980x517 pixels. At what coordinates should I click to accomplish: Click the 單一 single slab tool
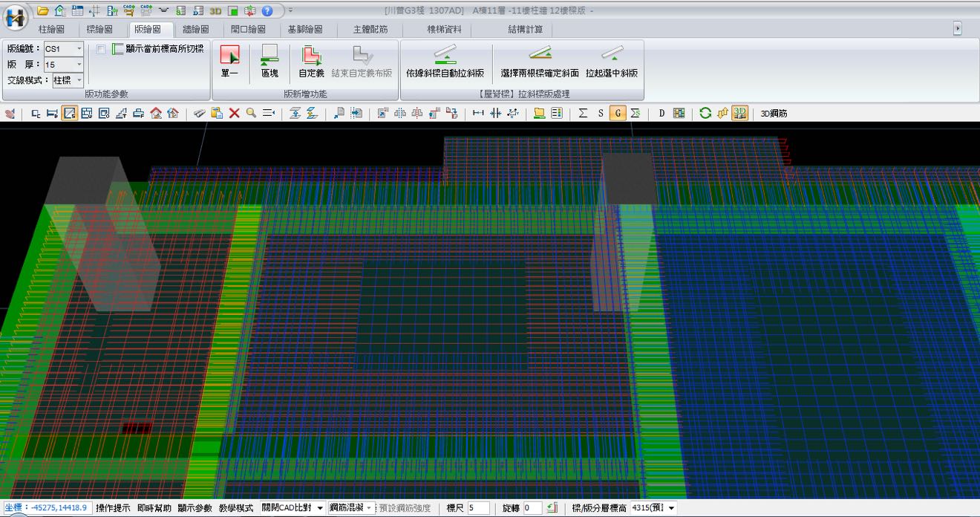(230, 59)
